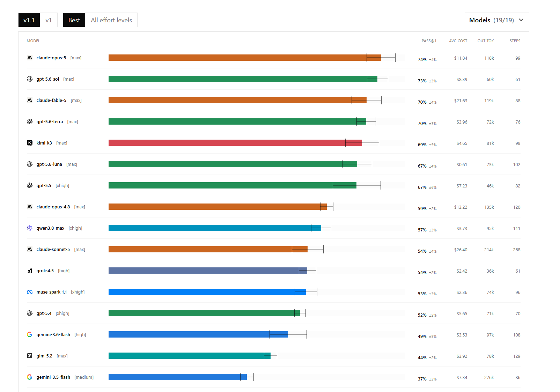Open the Models (19/19) dropdown
The width and height of the screenshot is (560, 392).
click(496, 20)
